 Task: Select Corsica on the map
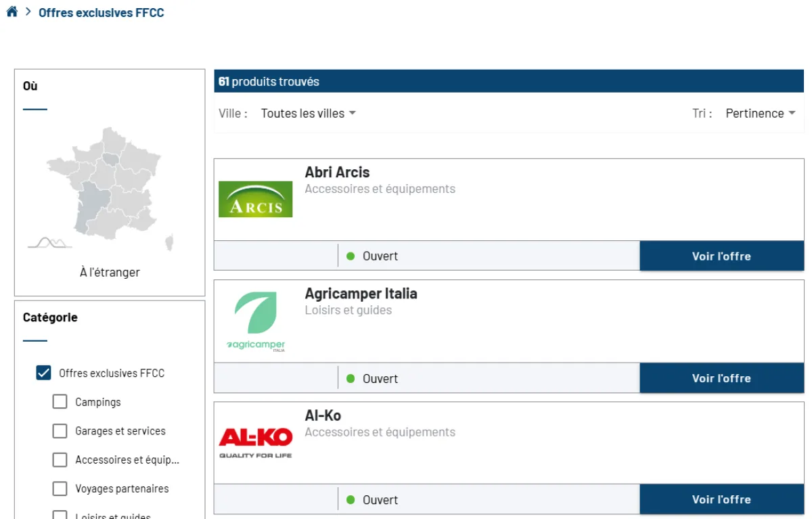click(x=169, y=242)
